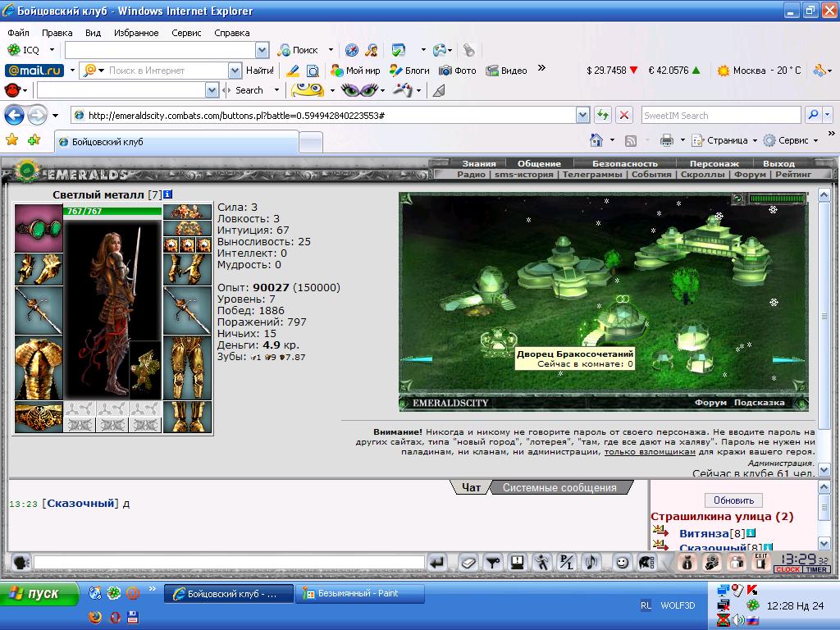This screenshot has height=630, width=840.
Task: Click the bird pet thumbnail
Action: [x=145, y=370]
